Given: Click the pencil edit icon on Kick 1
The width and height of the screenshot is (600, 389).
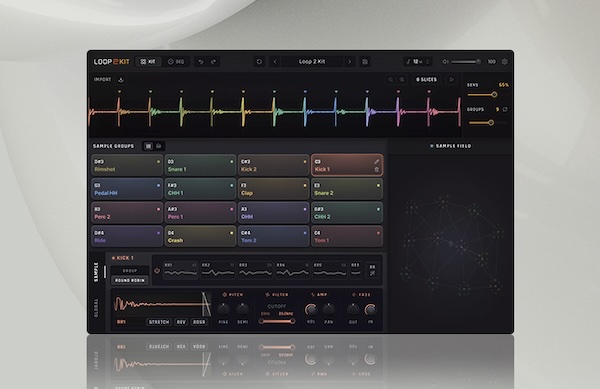Looking at the screenshot, I should (377, 162).
